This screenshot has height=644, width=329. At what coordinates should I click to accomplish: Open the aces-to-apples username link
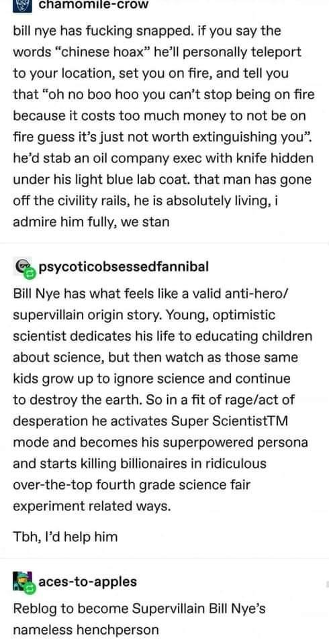87,582
